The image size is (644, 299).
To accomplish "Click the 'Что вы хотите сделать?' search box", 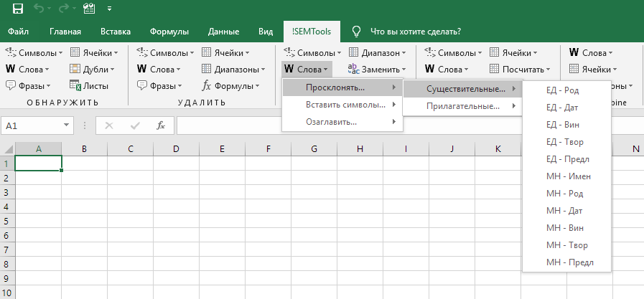I will pos(416,32).
